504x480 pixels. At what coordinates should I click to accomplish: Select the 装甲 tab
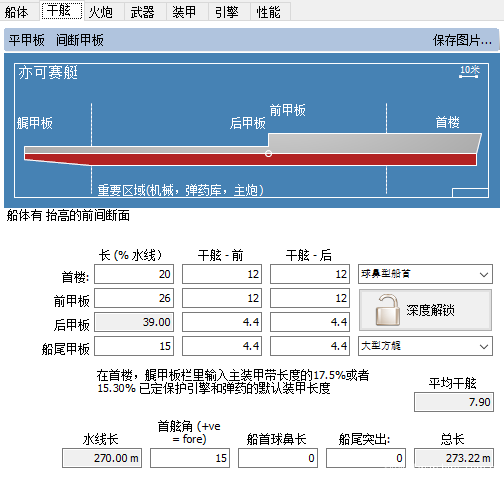point(184,12)
